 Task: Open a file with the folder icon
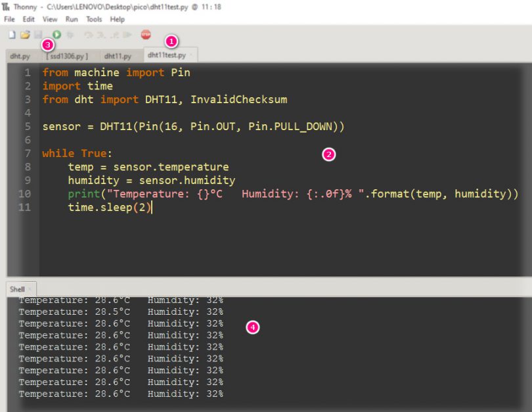tap(25, 34)
